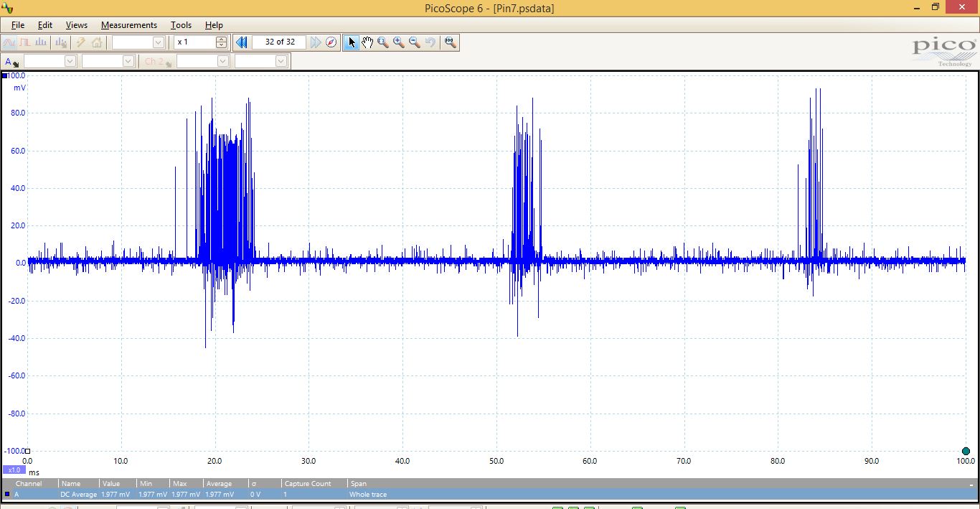Viewport: 980px width, 509px height.
Task: Open the Measurements menu
Action: 128,25
